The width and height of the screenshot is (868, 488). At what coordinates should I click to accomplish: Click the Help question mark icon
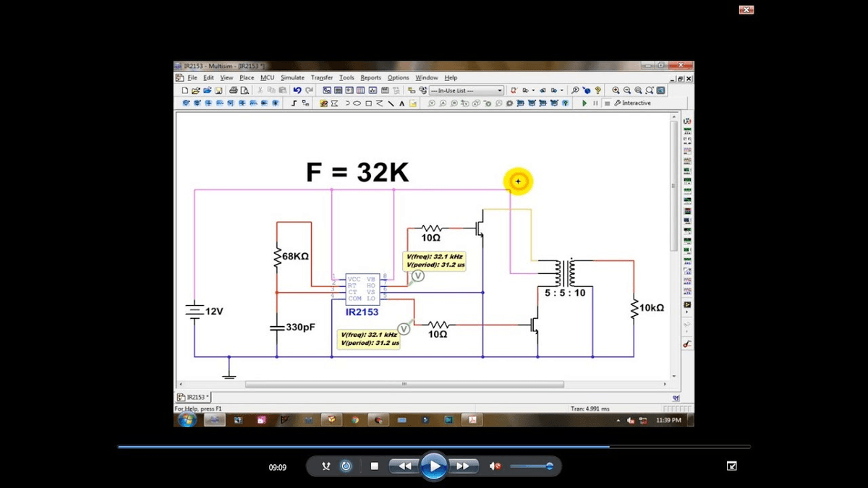tap(598, 90)
